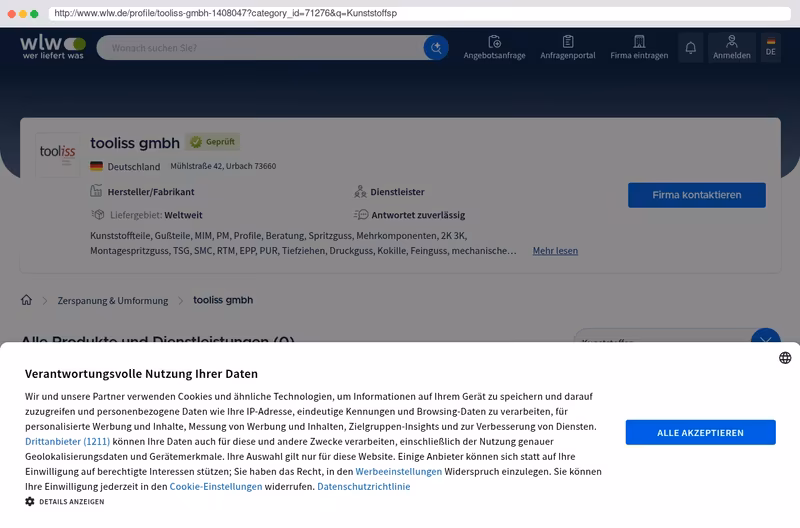Viewport: 800px width, 528px height.
Task: Open notifications bell
Action: pyautogui.click(x=690, y=48)
